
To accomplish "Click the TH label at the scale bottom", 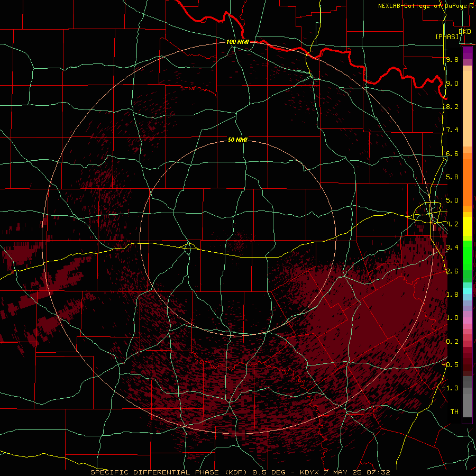I will coord(454,411).
